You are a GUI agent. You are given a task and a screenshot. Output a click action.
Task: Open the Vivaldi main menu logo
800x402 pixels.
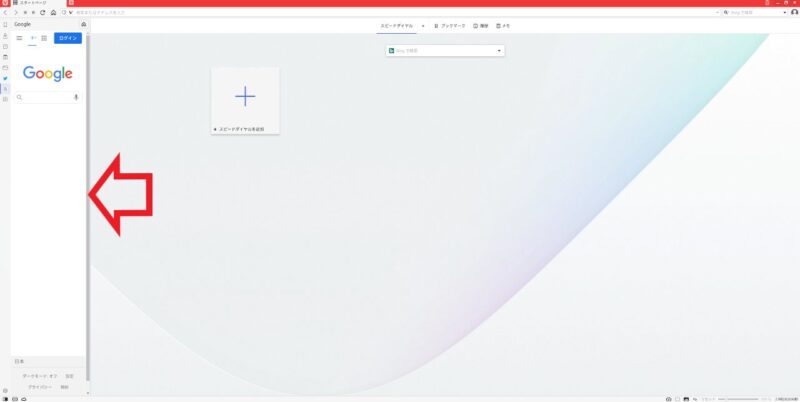pyautogui.click(x=6, y=3)
